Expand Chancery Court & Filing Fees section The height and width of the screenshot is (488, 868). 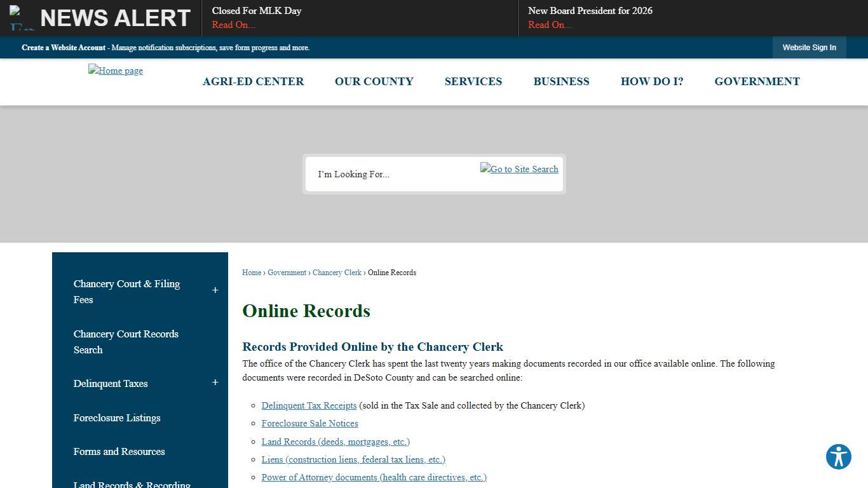point(215,289)
